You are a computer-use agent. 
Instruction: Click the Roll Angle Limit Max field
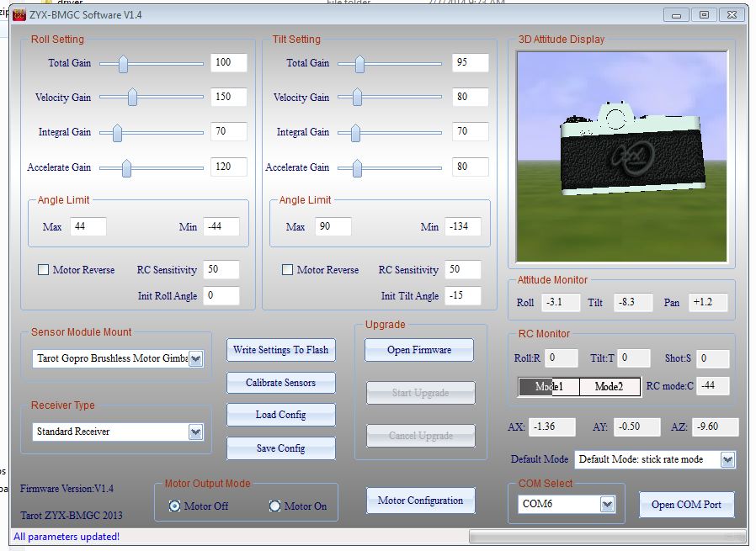[x=88, y=226]
